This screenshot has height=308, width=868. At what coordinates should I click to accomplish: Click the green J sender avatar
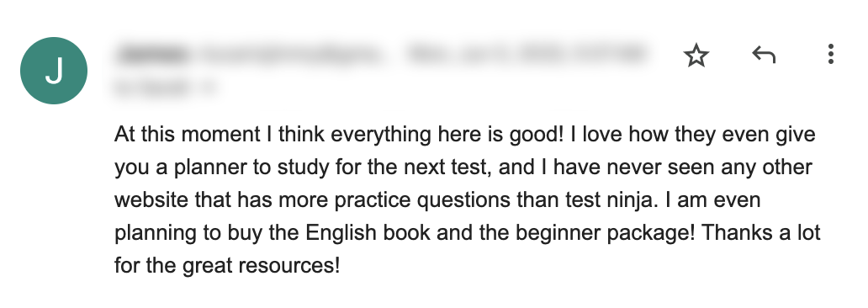coord(54,71)
